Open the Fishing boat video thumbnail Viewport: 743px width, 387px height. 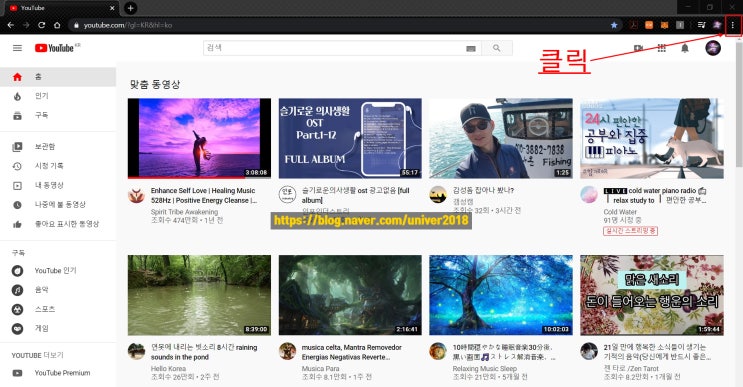[501, 138]
